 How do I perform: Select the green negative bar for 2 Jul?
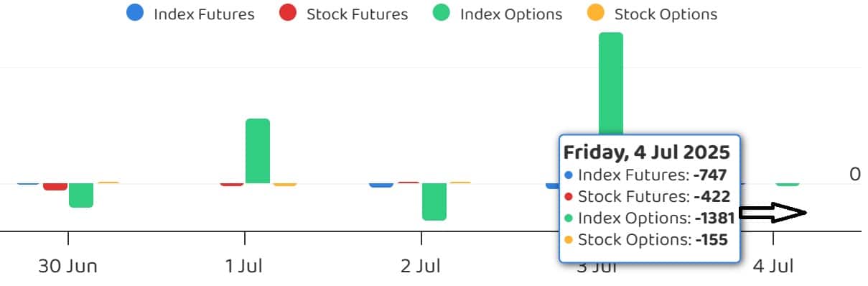[x=434, y=201]
